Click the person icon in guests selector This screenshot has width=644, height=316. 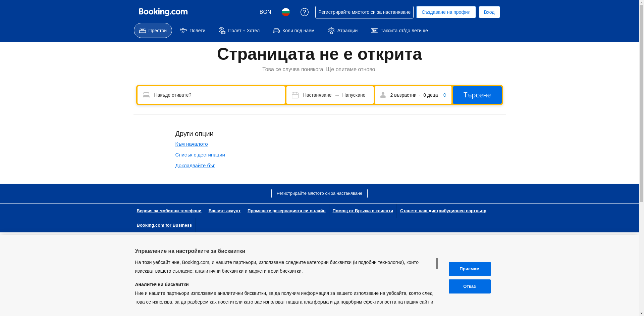(383, 95)
